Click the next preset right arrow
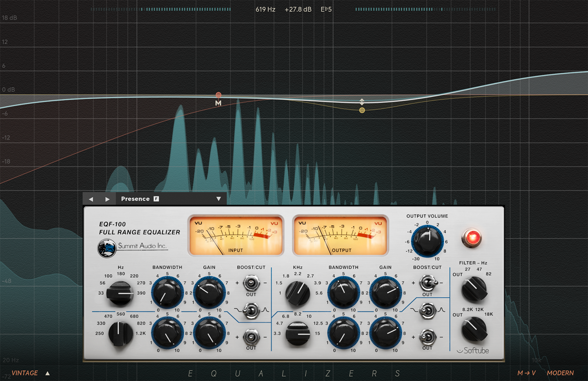Screen dimensions: 588x381 (107, 199)
